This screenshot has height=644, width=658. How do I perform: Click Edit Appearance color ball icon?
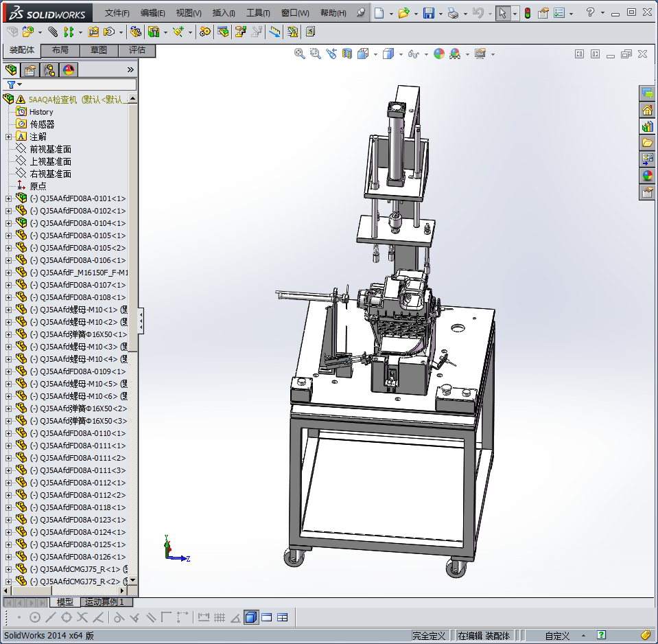439,54
